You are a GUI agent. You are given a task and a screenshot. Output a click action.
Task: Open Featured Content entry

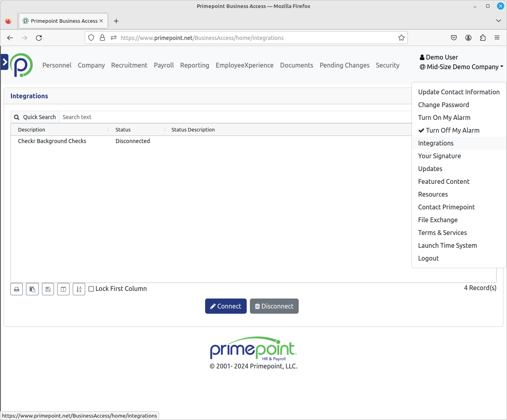(459, 181)
